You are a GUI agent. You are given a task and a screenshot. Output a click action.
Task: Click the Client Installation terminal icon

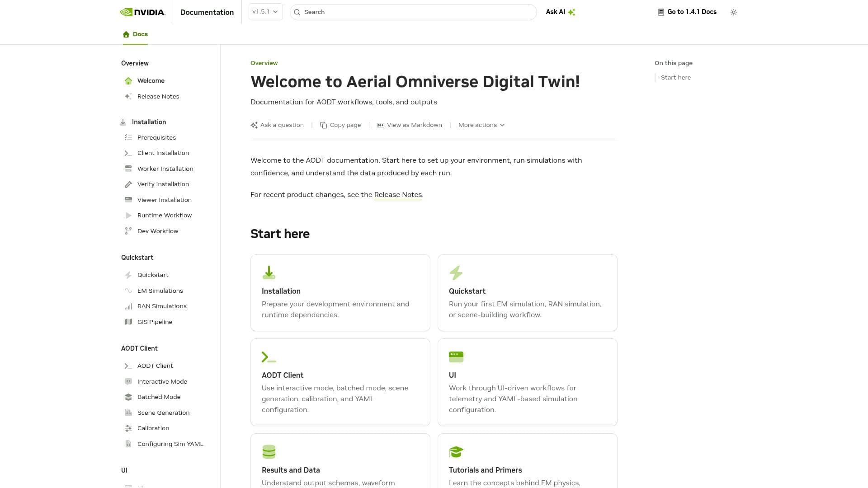click(128, 153)
